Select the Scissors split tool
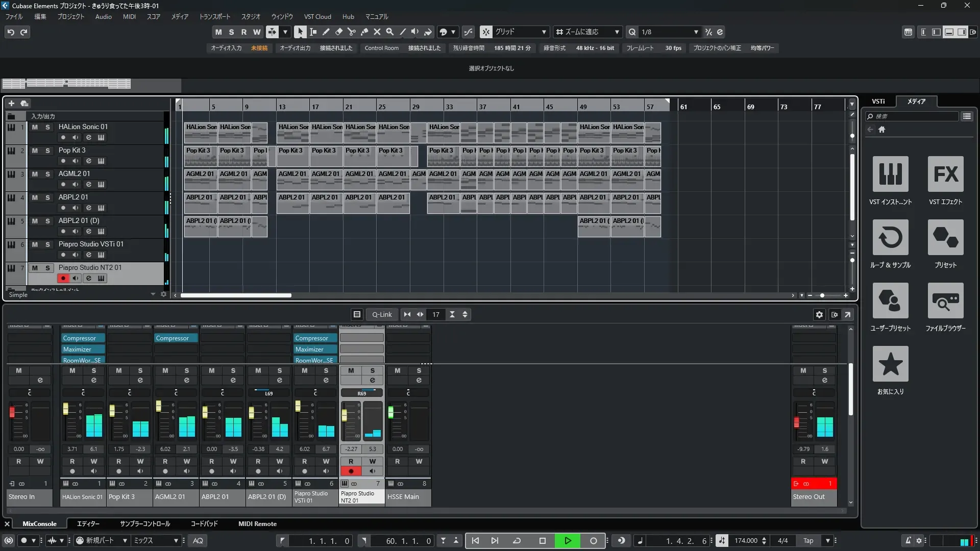 pos(351,32)
